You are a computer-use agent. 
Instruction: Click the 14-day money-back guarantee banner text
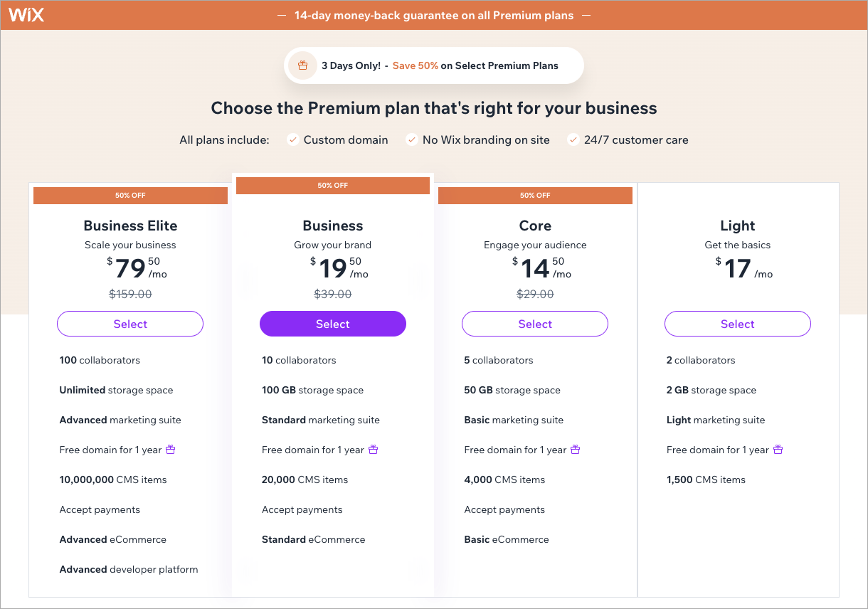click(x=434, y=15)
